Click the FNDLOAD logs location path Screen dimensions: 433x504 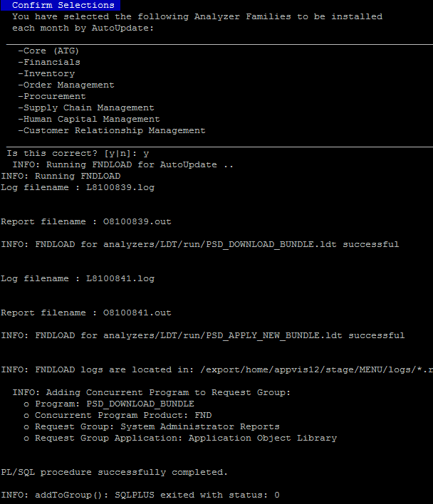pyautogui.click(x=317, y=369)
